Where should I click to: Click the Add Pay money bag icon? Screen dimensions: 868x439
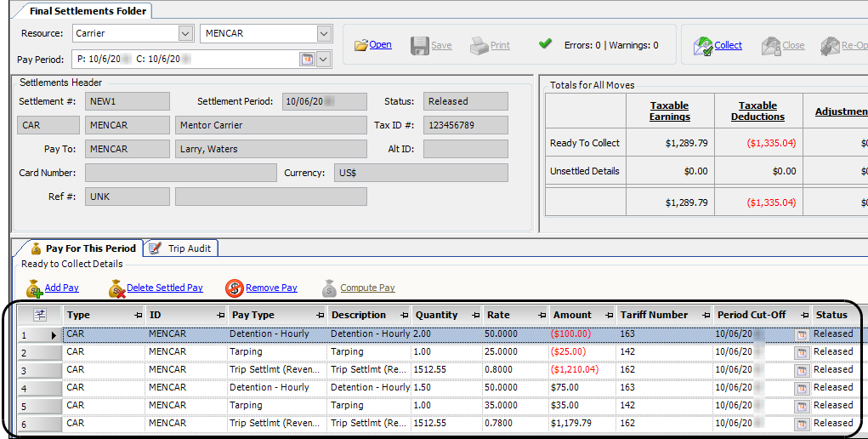[34, 288]
